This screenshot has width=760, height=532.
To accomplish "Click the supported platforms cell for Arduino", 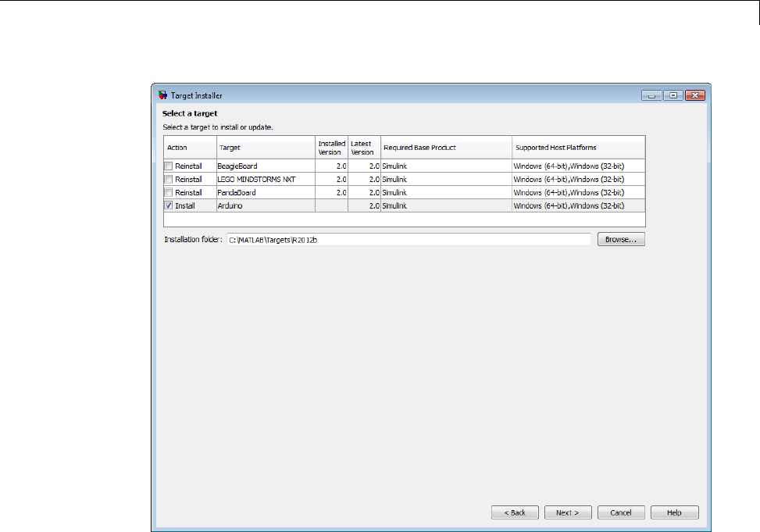I will coord(579,205).
